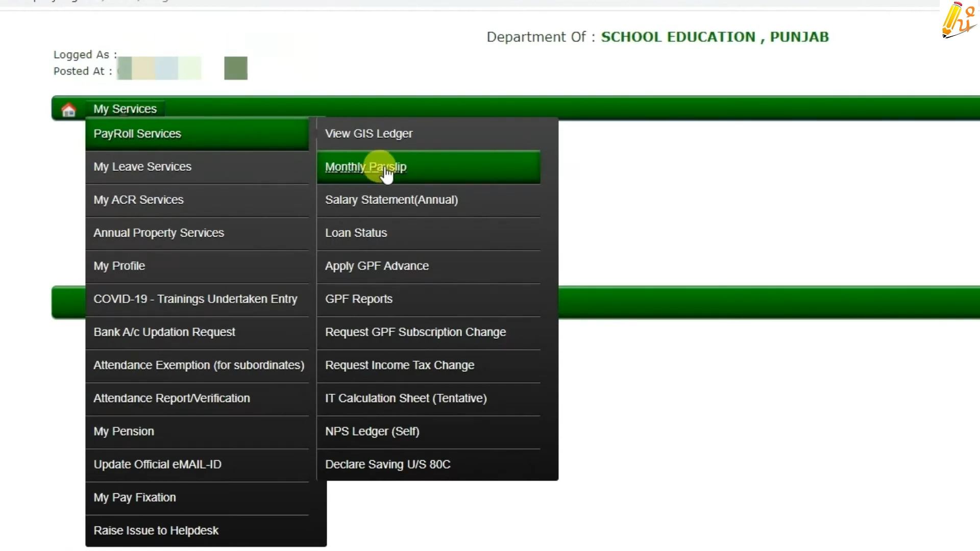Select NPS Ledger Self option
The width and height of the screenshot is (980, 551).
[x=372, y=431]
